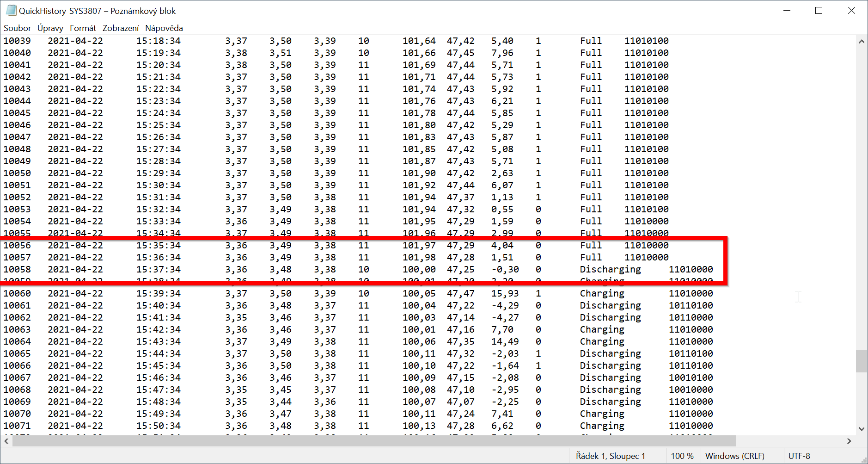
Task: Click the horizontal scrollbar thumb
Action: 374,441
